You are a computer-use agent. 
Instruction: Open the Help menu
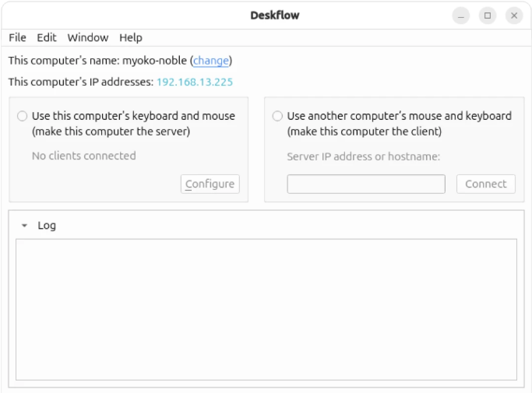click(x=131, y=37)
